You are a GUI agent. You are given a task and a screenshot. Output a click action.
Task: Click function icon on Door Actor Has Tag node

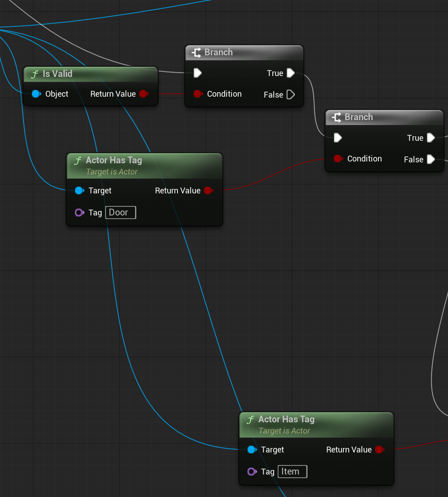tap(78, 161)
